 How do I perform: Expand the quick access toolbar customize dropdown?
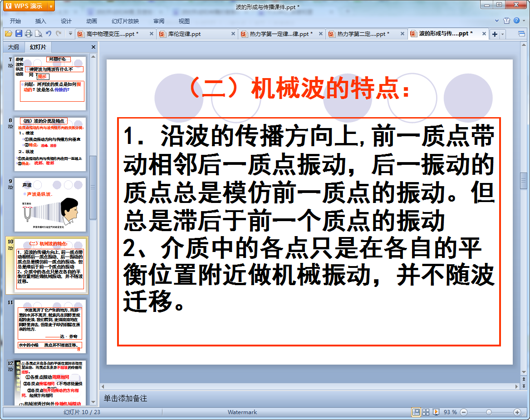[x=70, y=34]
